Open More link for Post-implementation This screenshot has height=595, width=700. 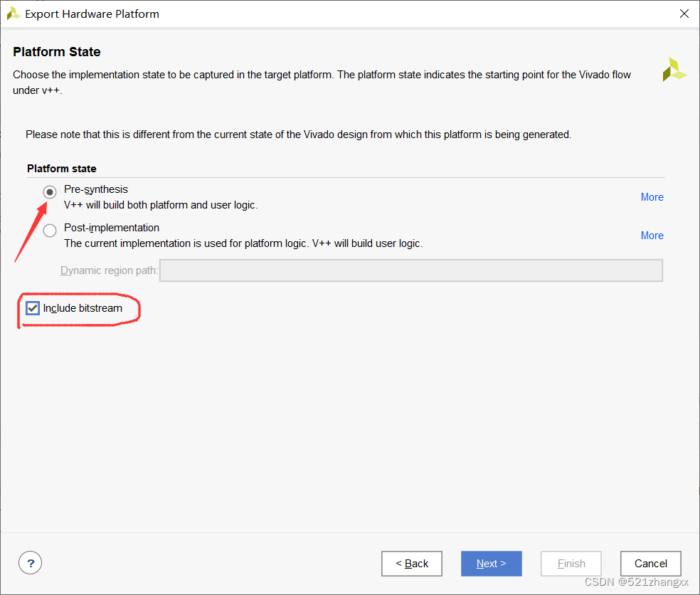(x=652, y=236)
